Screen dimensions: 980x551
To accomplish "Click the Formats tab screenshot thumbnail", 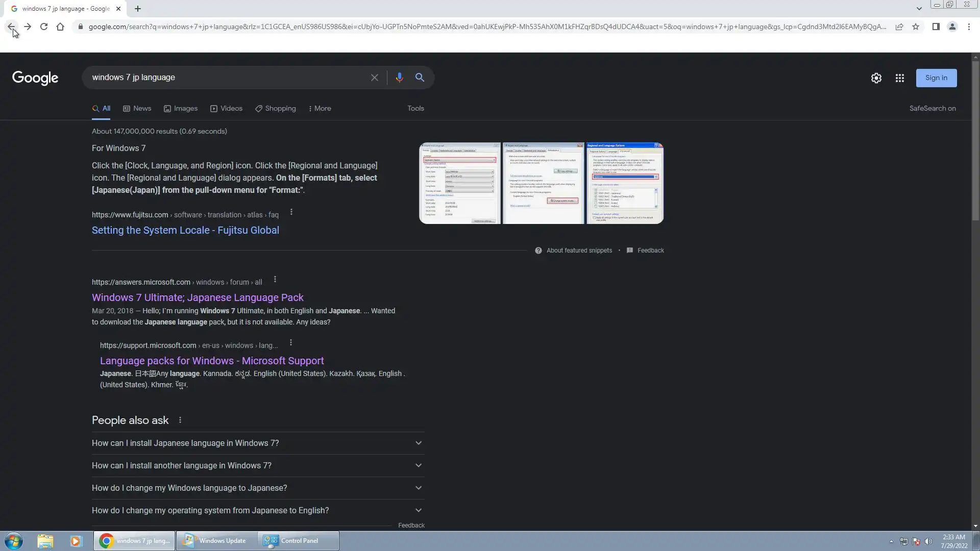I will pyautogui.click(x=460, y=183).
